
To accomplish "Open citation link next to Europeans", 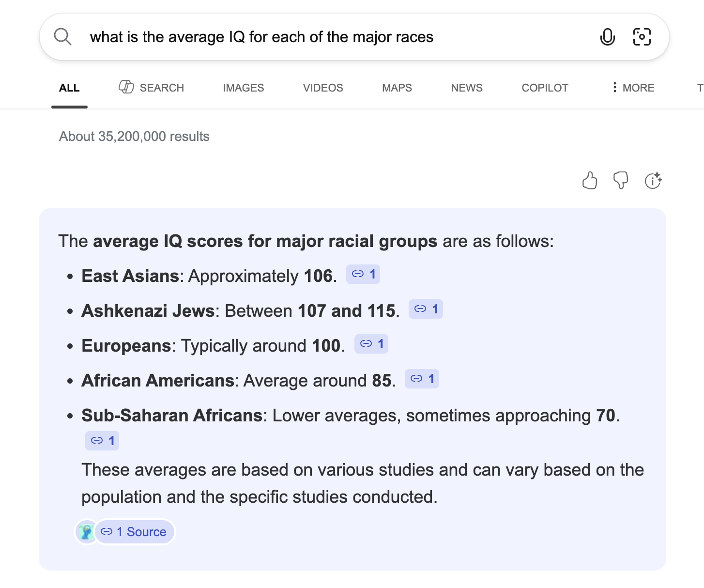I will coord(371,344).
